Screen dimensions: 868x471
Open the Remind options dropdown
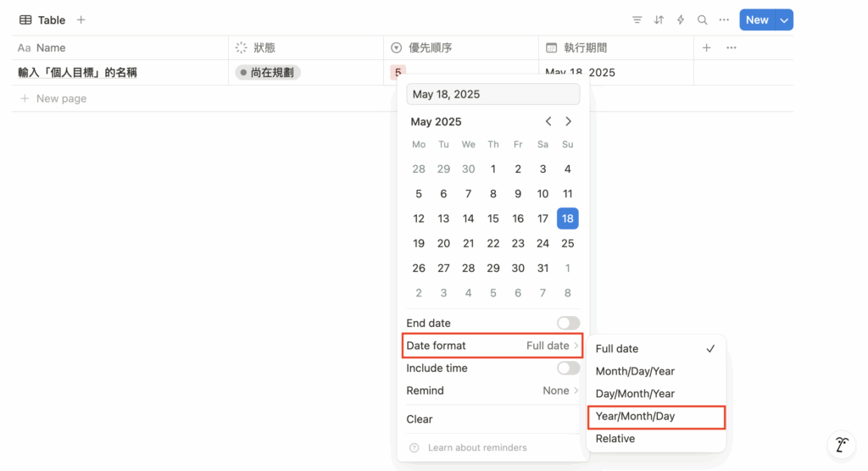[x=560, y=391]
